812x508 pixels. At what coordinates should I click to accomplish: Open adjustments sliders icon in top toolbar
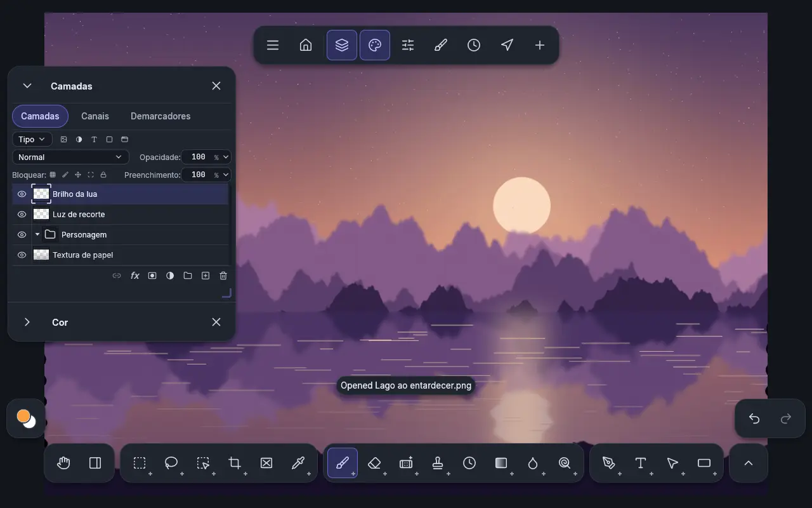click(408, 45)
